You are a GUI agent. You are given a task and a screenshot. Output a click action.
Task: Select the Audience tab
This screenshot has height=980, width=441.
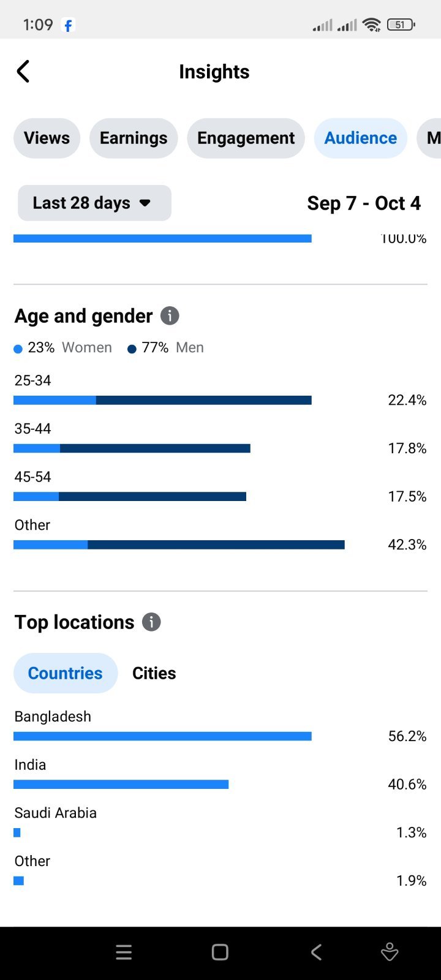(x=361, y=138)
